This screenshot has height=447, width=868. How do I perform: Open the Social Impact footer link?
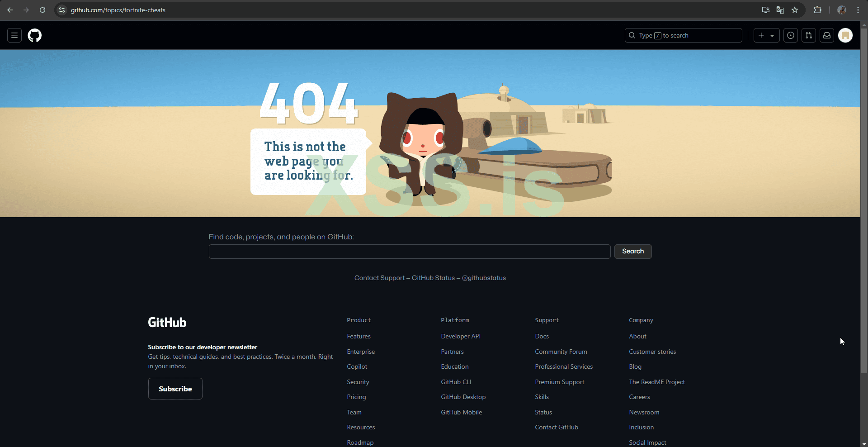648,442
